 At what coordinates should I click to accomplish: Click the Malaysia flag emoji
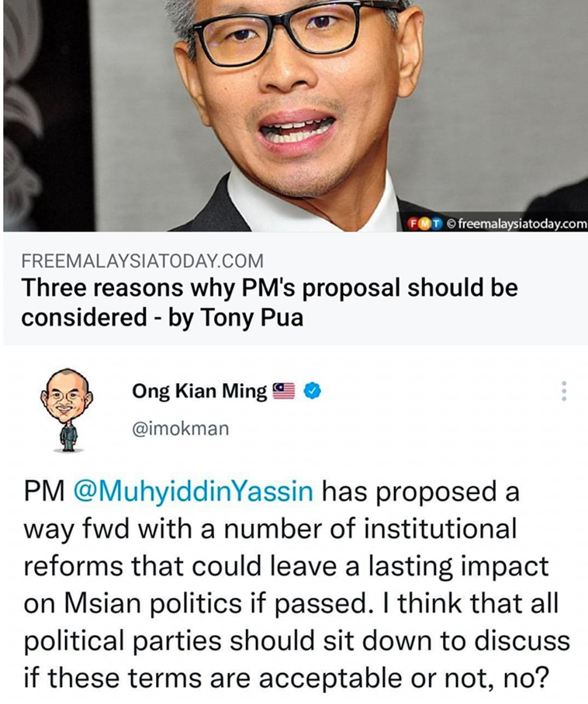(x=284, y=391)
